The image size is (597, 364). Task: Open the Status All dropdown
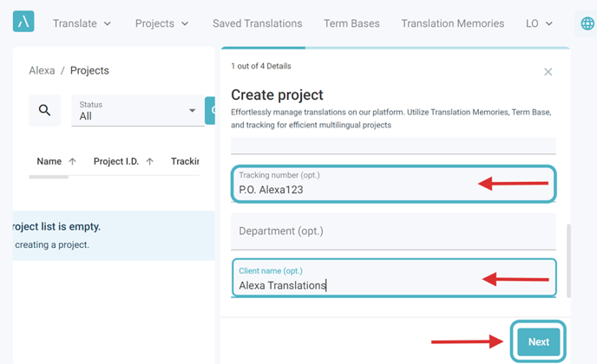(138, 111)
